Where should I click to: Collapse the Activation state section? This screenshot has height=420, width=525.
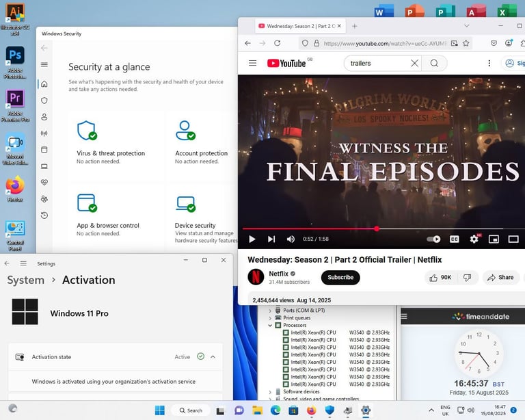pyautogui.click(x=213, y=357)
